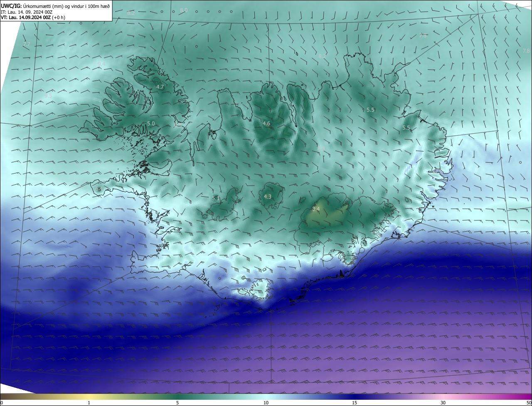This screenshot has height=406, width=532.
Task: Click the colorbar tick label 30
Action: point(443,403)
